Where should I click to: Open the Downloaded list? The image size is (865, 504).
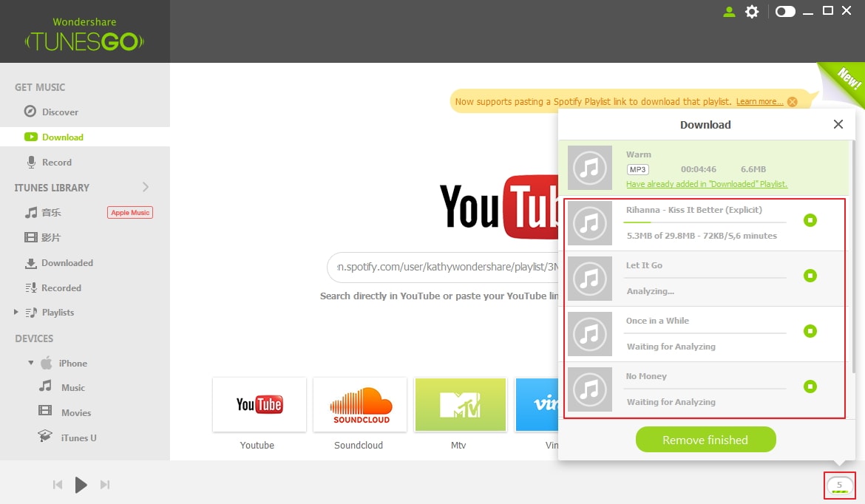[x=59, y=262]
